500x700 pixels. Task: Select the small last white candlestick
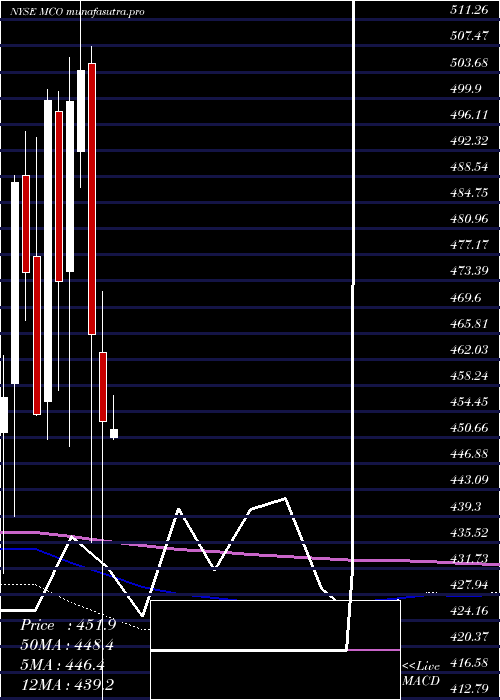pos(114,433)
